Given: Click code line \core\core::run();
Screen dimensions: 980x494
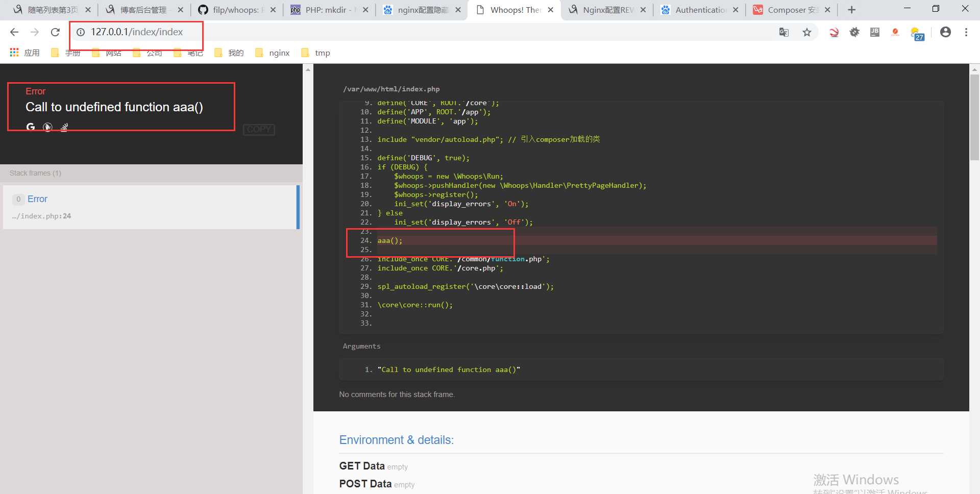Looking at the screenshot, I should (415, 305).
